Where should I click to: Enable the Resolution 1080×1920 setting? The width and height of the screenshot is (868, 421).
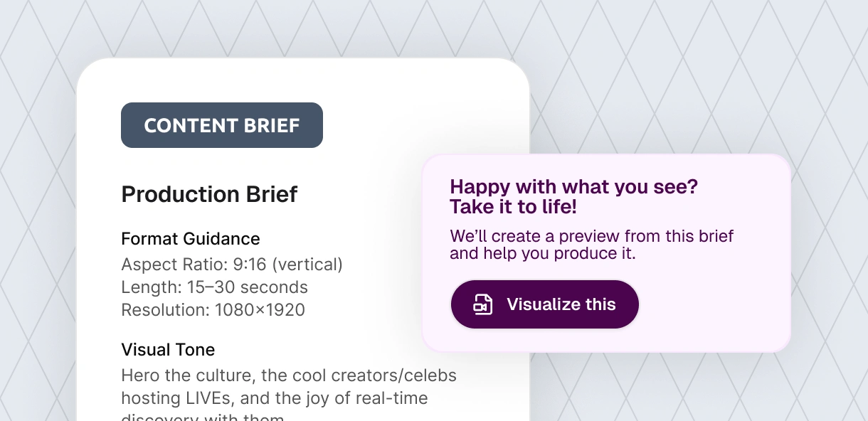tap(213, 309)
